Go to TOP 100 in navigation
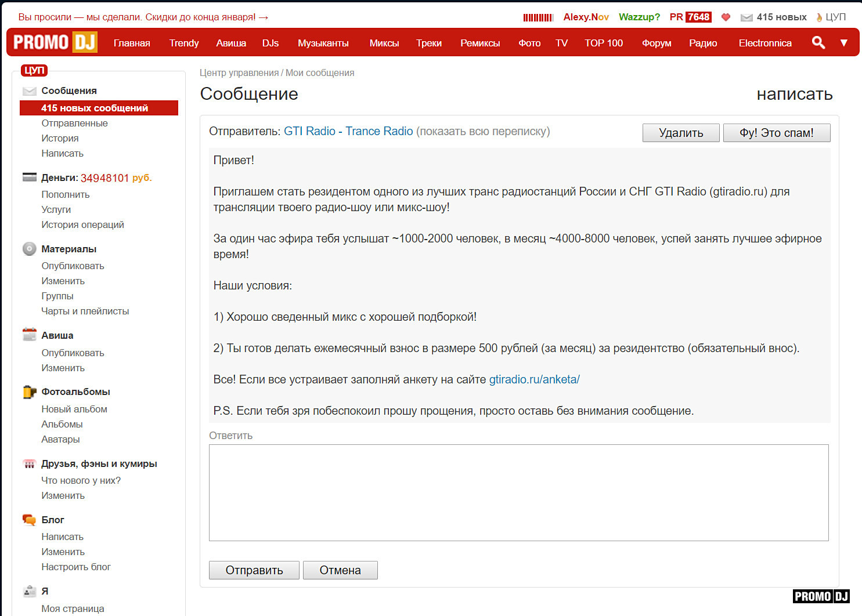The height and width of the screenshot is (616, 862). pyautogui.click(x=603, y=43)
